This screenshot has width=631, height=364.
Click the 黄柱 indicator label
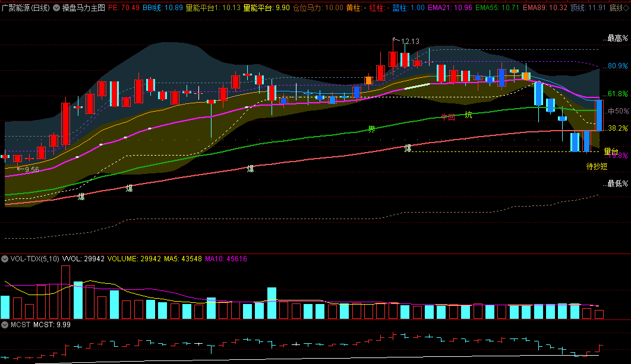[x=356, y=8]
